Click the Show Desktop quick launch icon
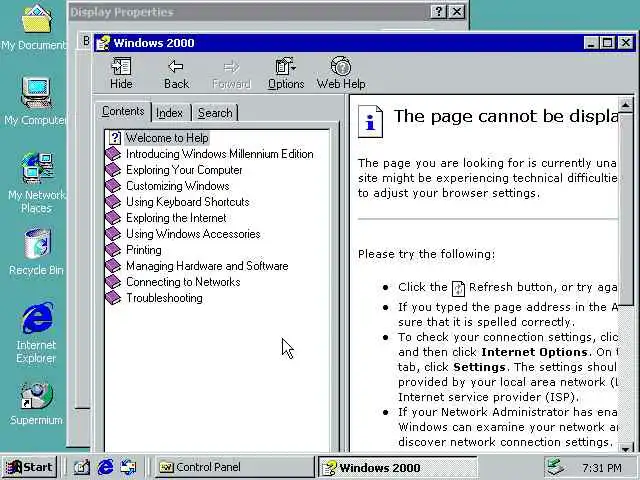This screenshot has height=480, width=640. click(81, 467)
